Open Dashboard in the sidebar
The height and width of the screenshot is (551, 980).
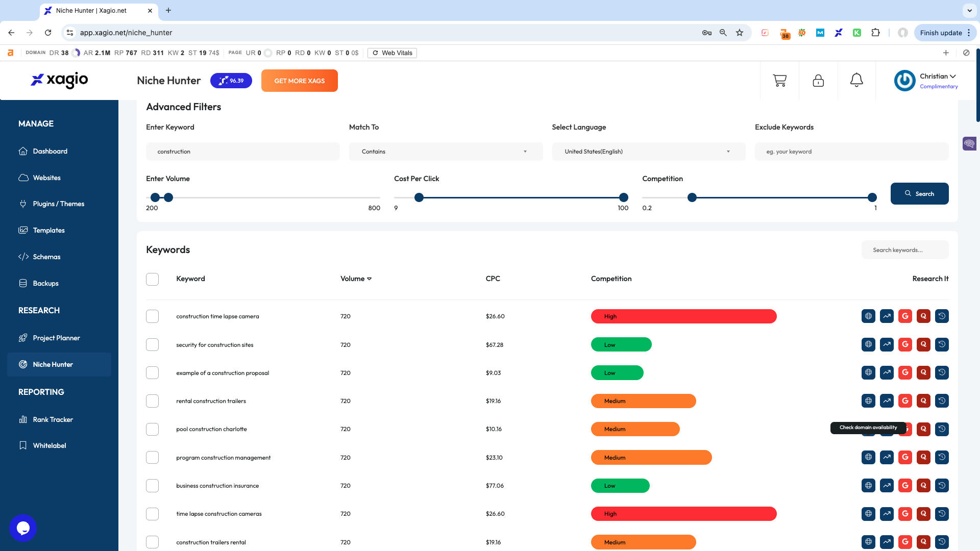[x=50, y=151]
